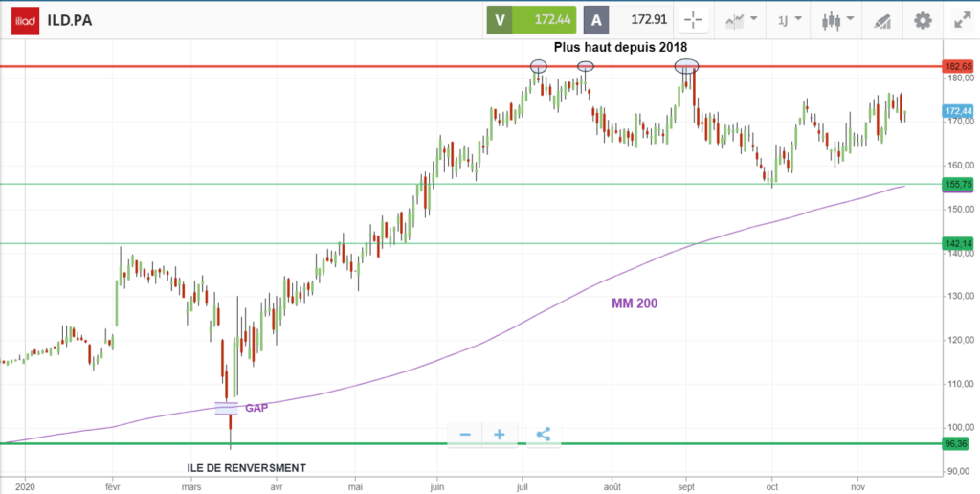The image size is (980, 494).
Task: Click the 'nov' date axis label
Action: [858, 485]
